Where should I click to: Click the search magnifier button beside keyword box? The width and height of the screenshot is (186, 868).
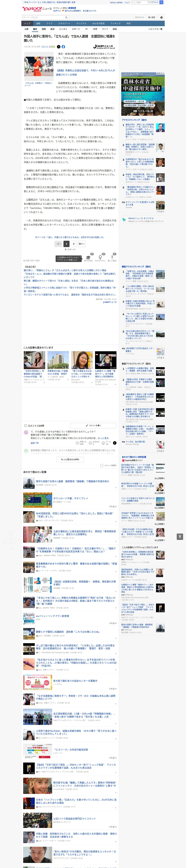pyautogui.click(x=66, y=17)
